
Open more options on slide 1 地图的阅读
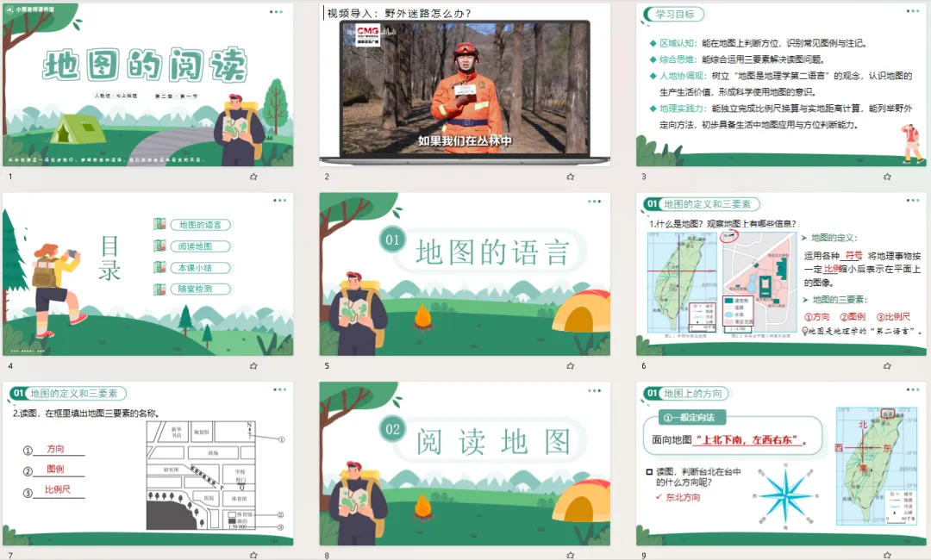[276, 12]
